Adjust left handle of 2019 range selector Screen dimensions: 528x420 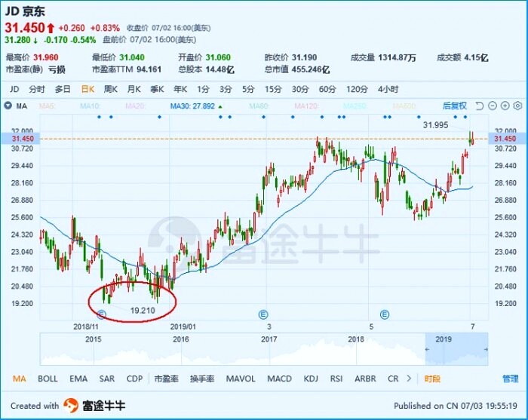[x=427, y=349]
